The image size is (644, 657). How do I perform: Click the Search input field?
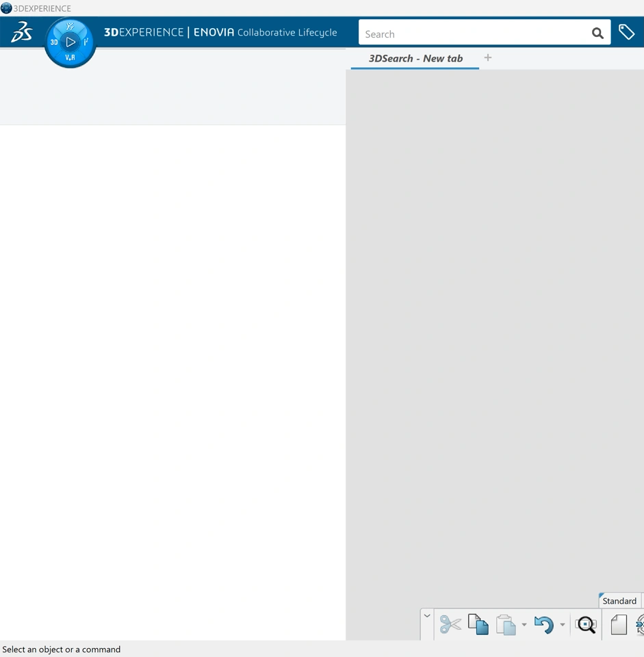pos(474,33)
